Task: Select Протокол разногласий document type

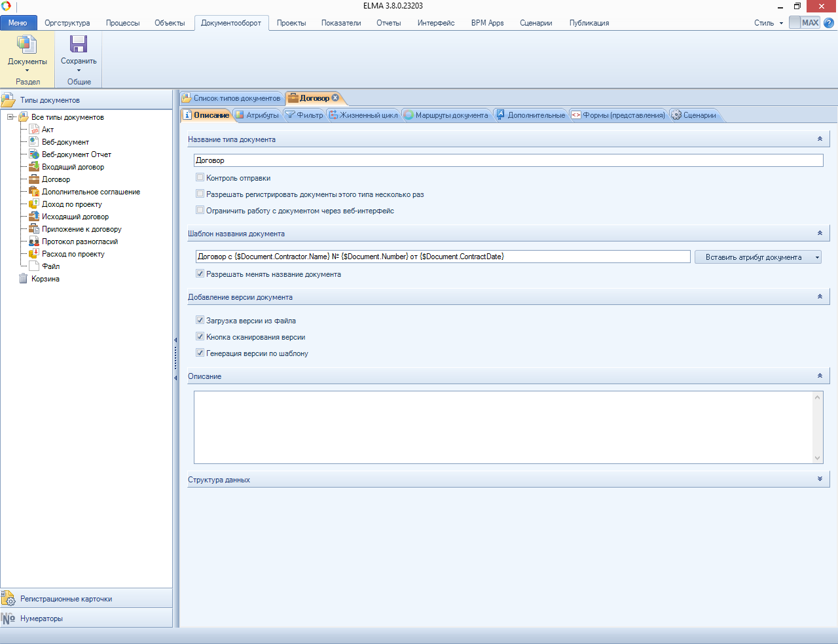Action: [79, 241]
